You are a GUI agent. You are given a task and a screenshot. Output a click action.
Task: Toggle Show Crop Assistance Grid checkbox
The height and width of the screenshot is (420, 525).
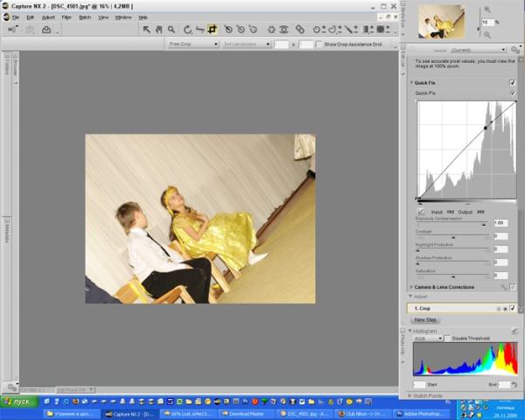318,44
